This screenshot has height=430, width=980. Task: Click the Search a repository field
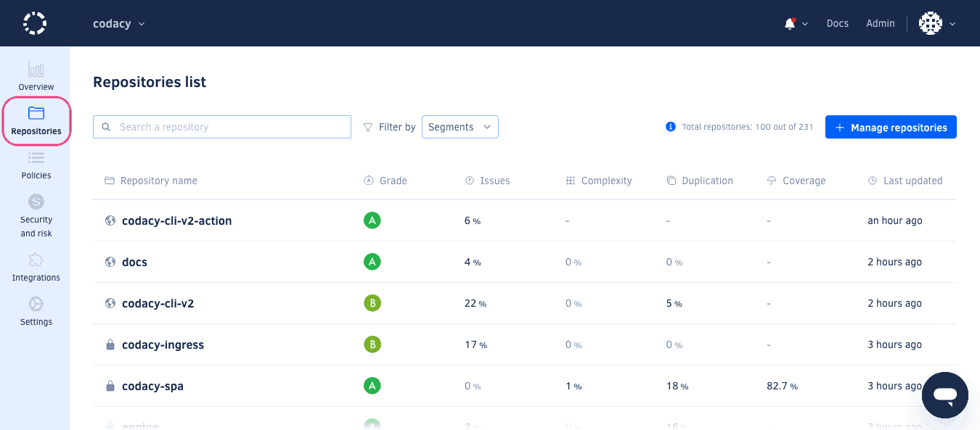[221, 126]
